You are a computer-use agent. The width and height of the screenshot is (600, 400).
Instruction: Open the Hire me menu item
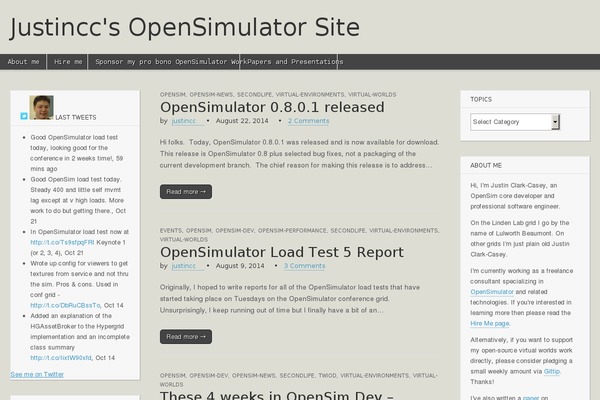(x=69, y=61)
